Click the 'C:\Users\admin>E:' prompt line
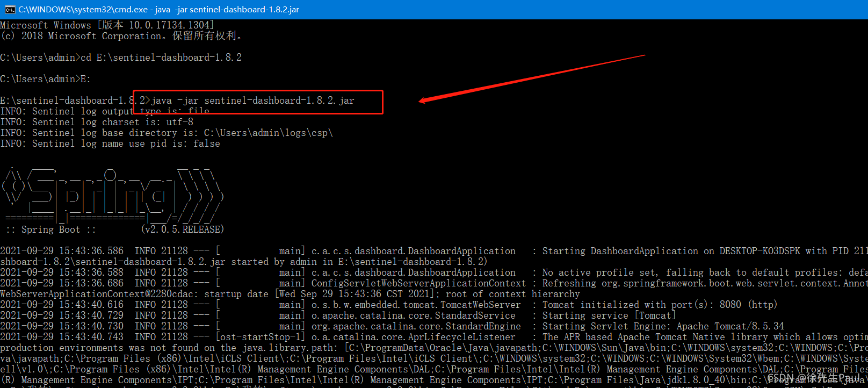The image size is (868, 388). (x=46, y=79)
